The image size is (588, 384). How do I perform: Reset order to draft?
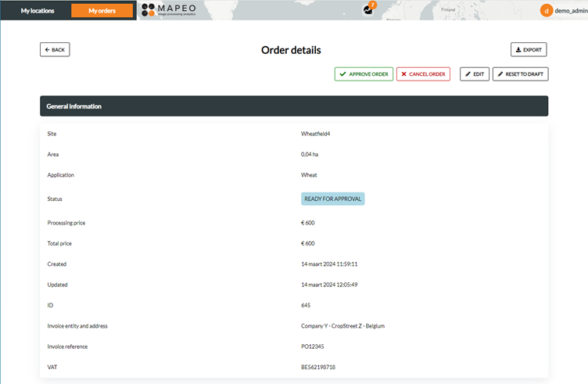point(520,74)
